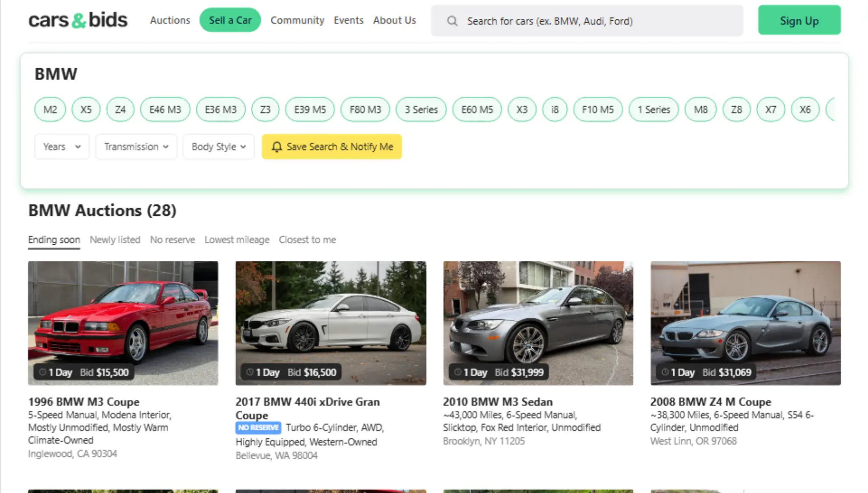Screen dimensions: 868x493
Task: Click the clock icon on 2008 Z4 M Coupe
Action: coord(665,372)
